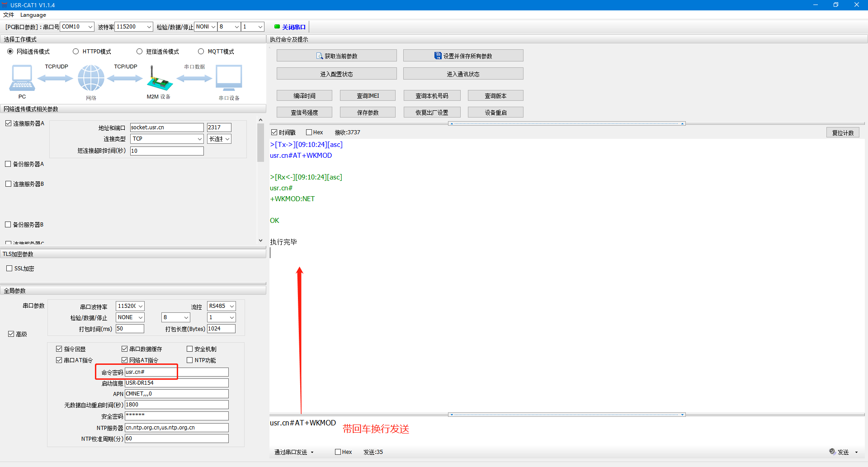Click the send icon at bottom right
868x467 pixels.
tap(832, 452)
